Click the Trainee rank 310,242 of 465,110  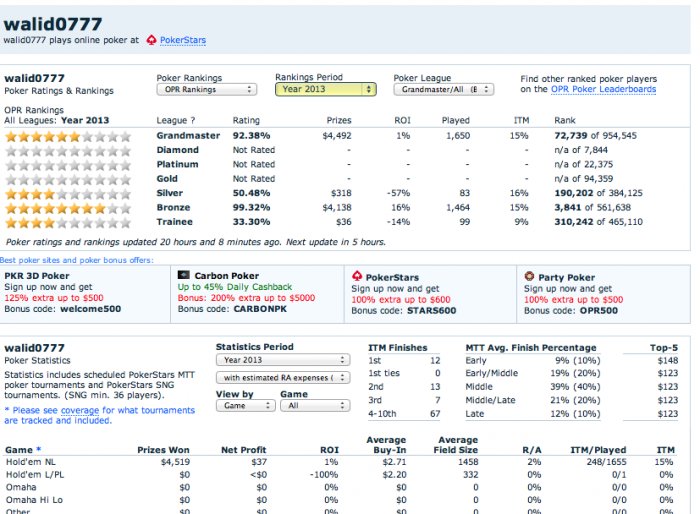point(599,221)
